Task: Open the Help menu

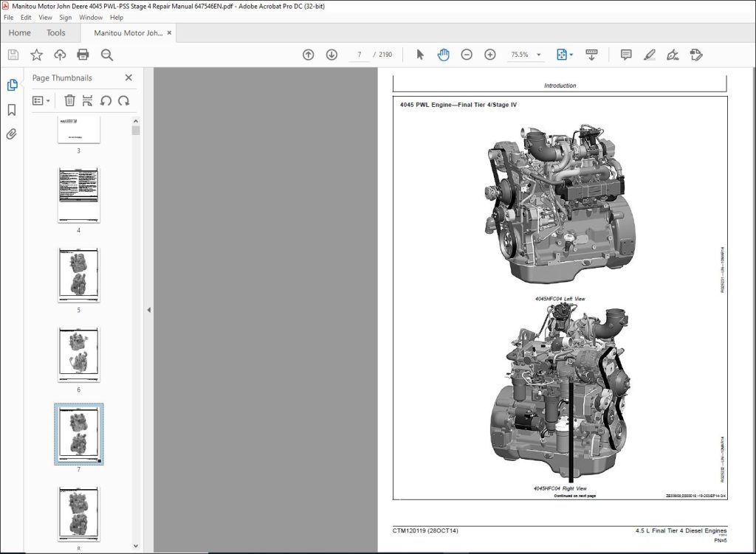Action: pos(117,18)
